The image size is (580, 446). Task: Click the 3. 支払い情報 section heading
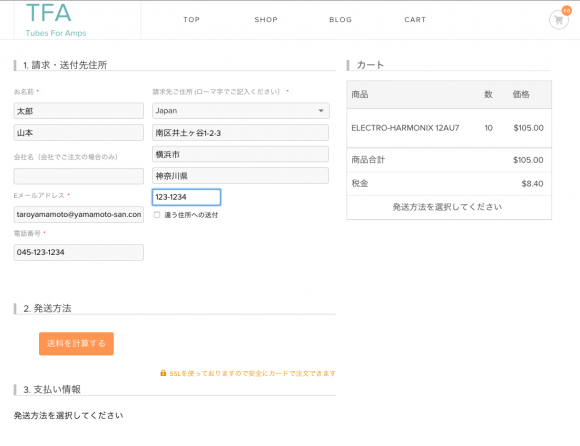52,389
